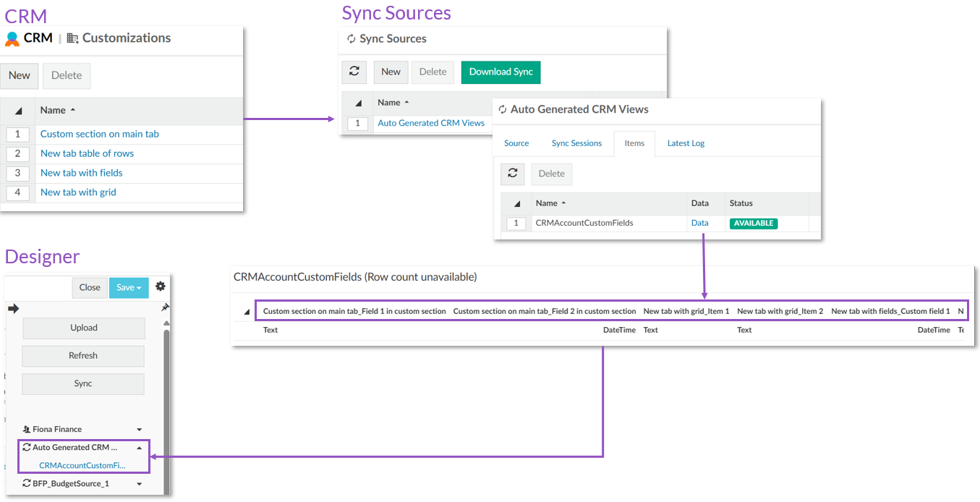980x502 pixels.
Task: Pin the Designer side panel
Action: coord(165,308)
